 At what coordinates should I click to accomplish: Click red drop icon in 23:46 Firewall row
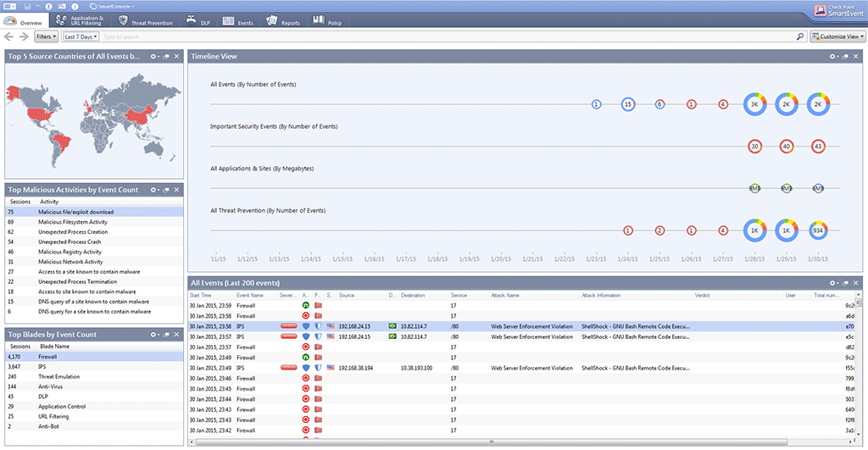click(x=305, y=379)
